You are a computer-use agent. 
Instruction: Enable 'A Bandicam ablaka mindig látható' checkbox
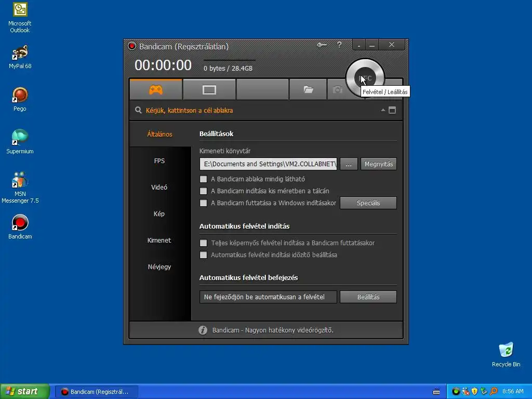tap(203, 179)
